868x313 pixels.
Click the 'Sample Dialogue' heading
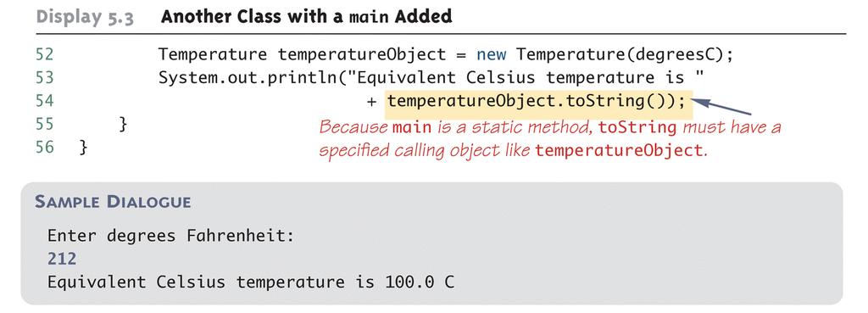coord(113,202)
